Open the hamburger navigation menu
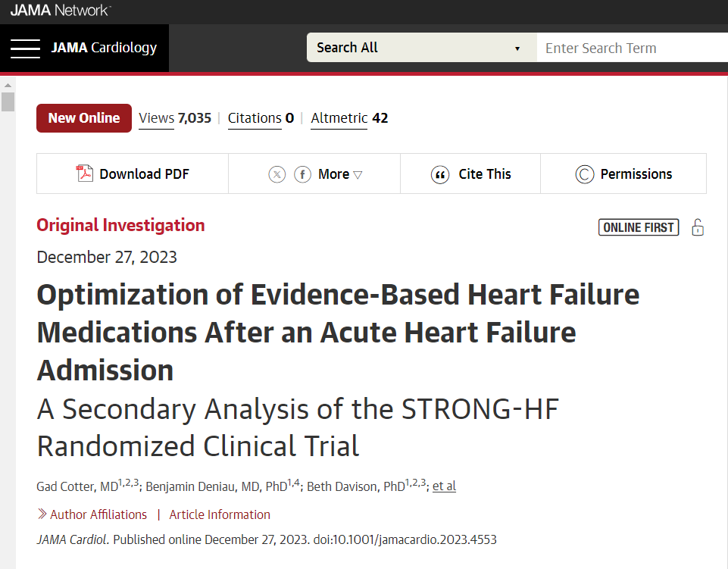 pyautogui.click(x=25, y=48)
